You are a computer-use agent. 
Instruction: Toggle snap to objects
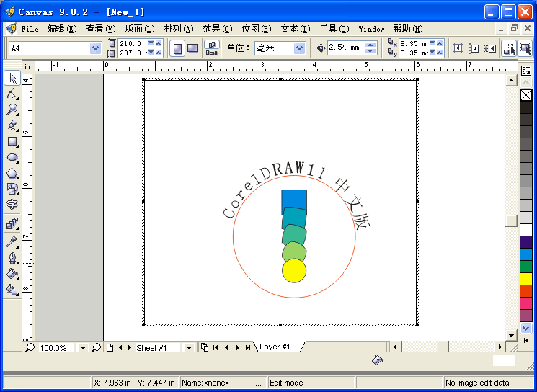pos(490,48)
